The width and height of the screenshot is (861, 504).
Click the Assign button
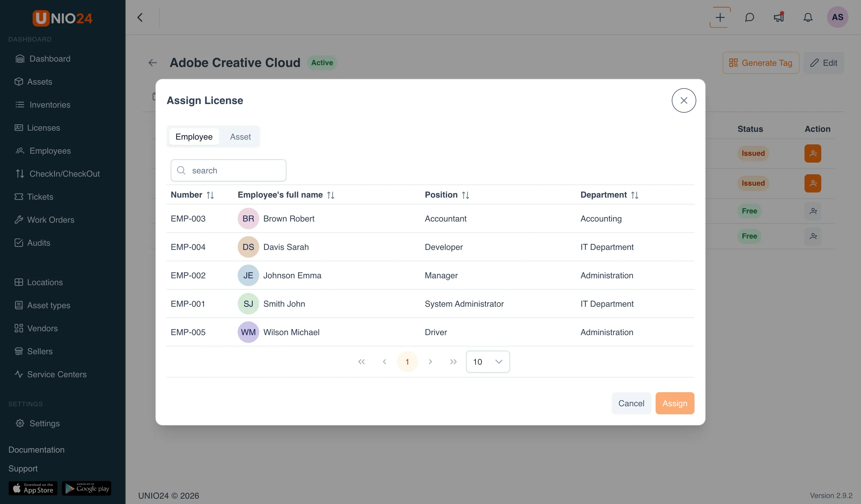pyautogui.click(x=675, y=403)
